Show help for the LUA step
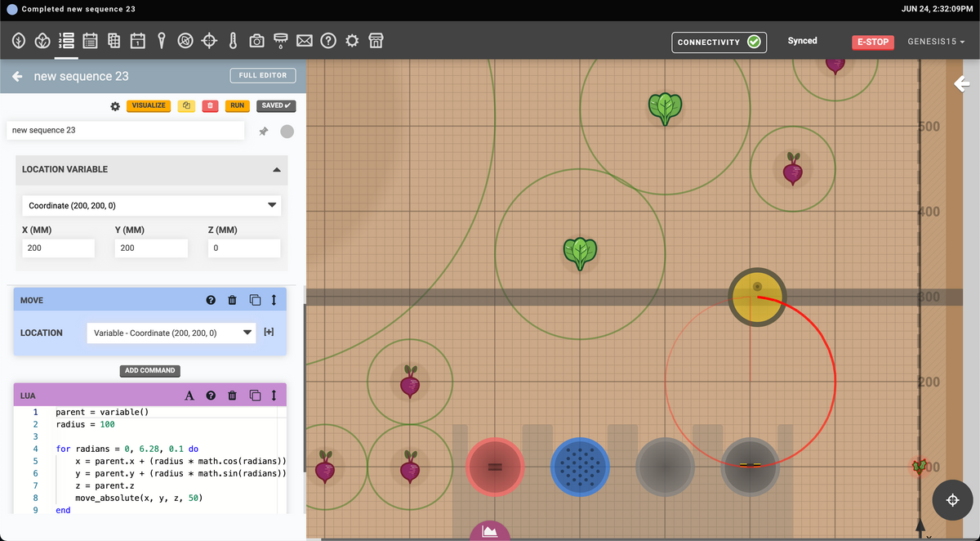 [211, 396]
